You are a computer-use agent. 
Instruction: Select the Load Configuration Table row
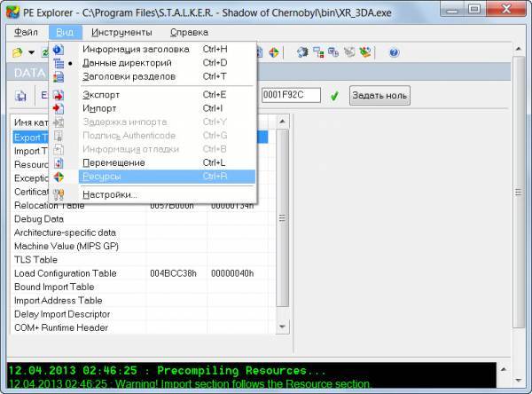coord(140,273)
